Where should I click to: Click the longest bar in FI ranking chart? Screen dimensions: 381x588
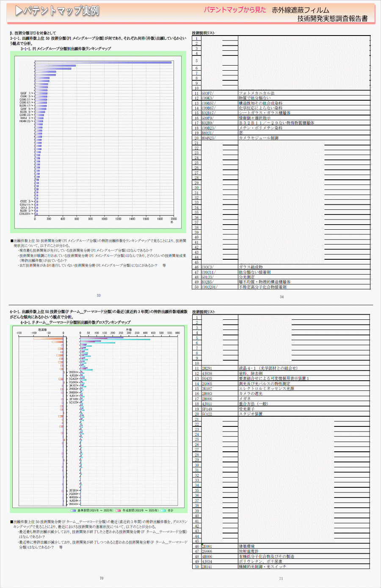(103, 63)
